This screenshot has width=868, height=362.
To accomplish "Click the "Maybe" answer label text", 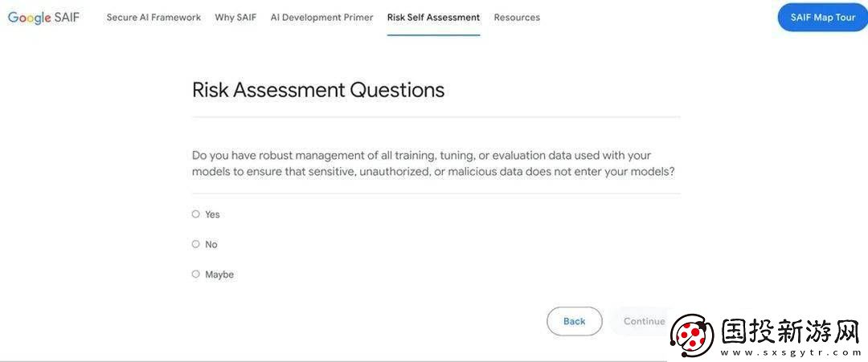I will 219,275.
